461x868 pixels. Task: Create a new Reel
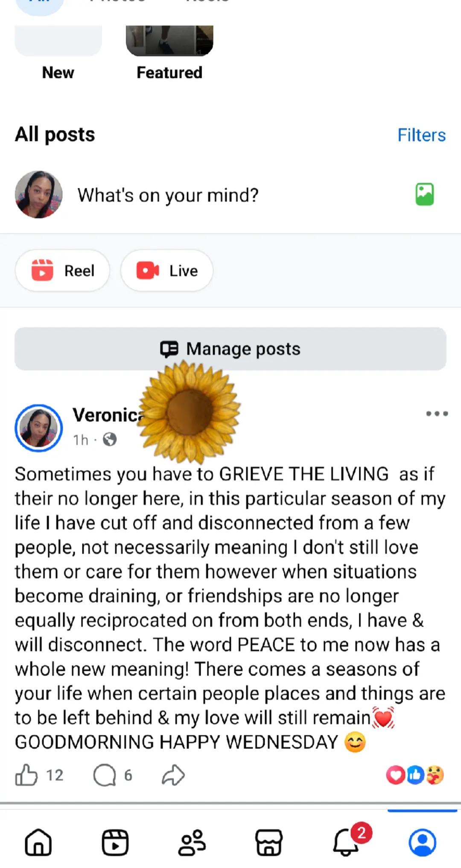coord(62,271)
